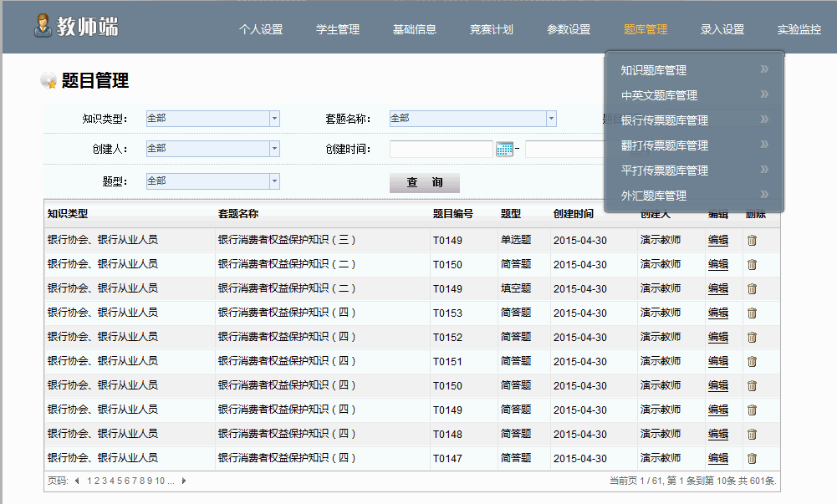Image resolution: width=837 pixels, height=504 pixels.
Task: Go to page 5 in pagination
Action: [x=120, y=481]
